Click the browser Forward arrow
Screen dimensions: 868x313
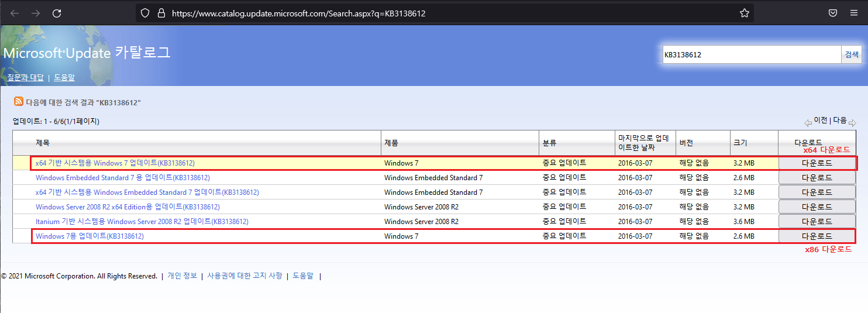(x=36, y=13)
